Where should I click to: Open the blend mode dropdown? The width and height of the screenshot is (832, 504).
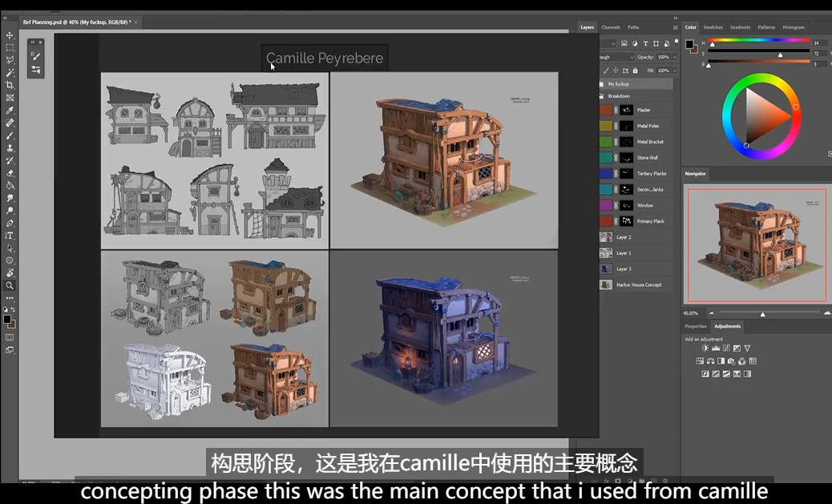pyautogui.click(x=617, y=57)
